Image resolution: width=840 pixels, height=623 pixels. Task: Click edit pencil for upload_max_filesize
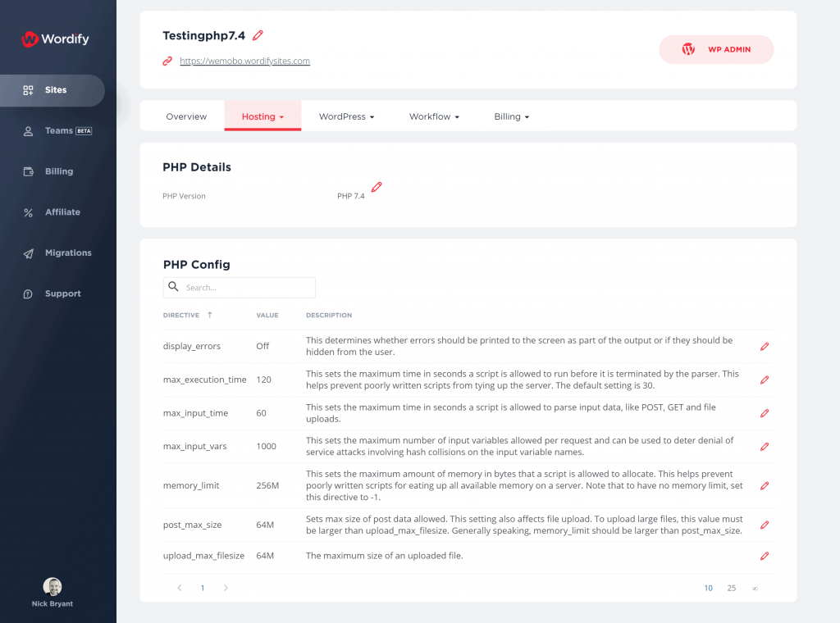click(x=765, y=556)
